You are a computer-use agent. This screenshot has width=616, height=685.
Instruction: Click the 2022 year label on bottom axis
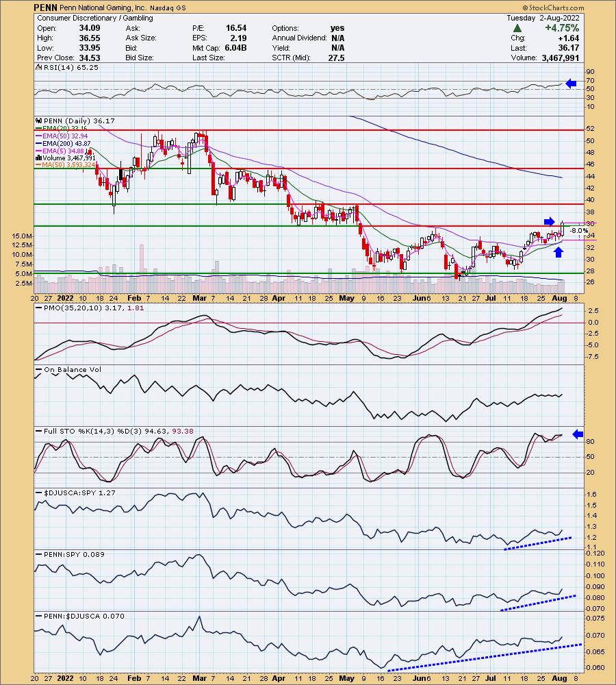click(x=66, y=678)
